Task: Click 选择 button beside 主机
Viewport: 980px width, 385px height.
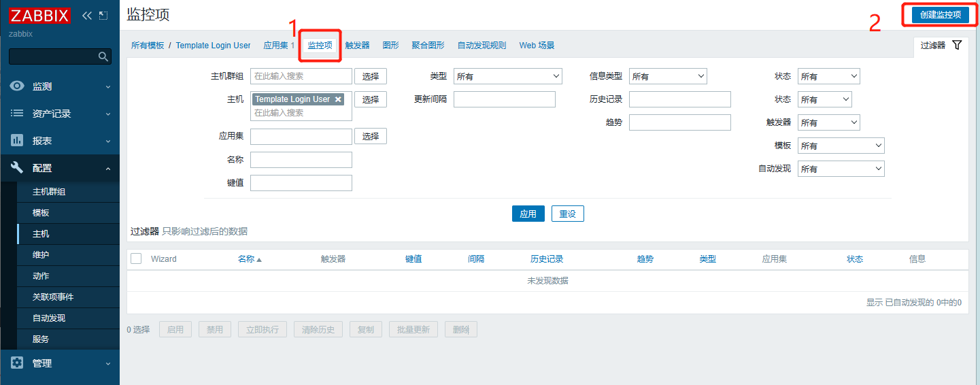Action: (x=371, y=99)
